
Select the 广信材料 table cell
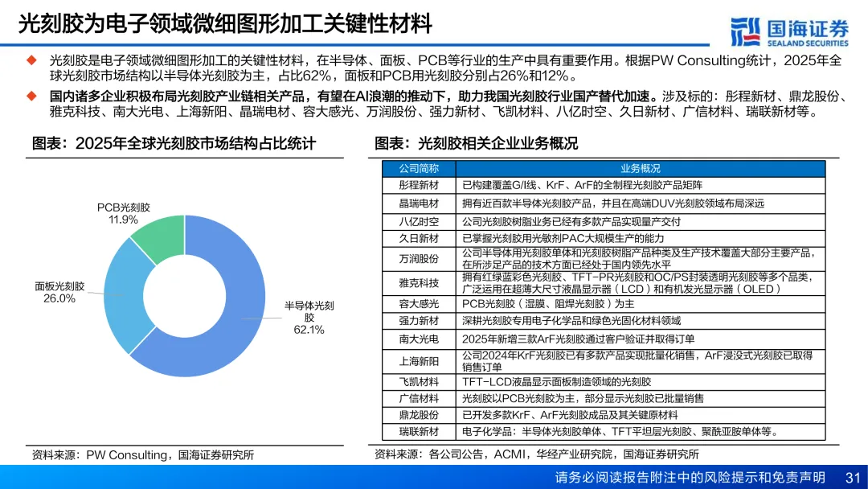coord(419,399)
